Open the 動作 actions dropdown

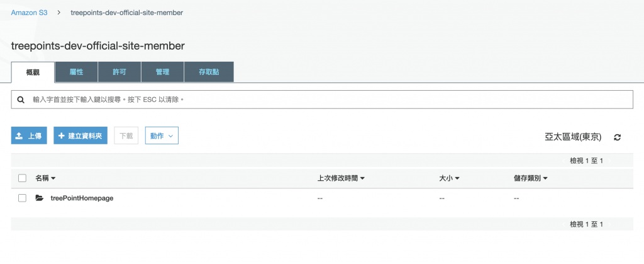162,135
